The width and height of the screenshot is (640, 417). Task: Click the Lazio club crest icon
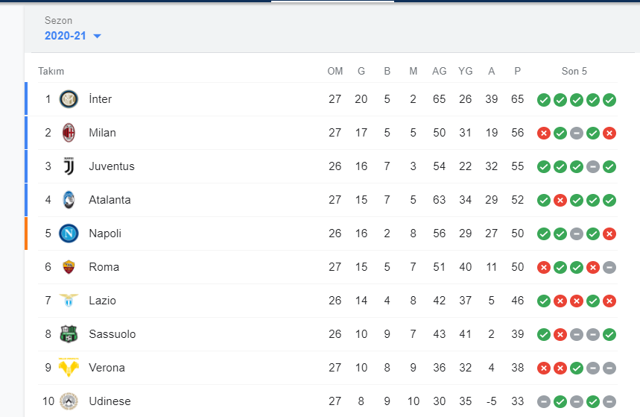tap(69, 300)
